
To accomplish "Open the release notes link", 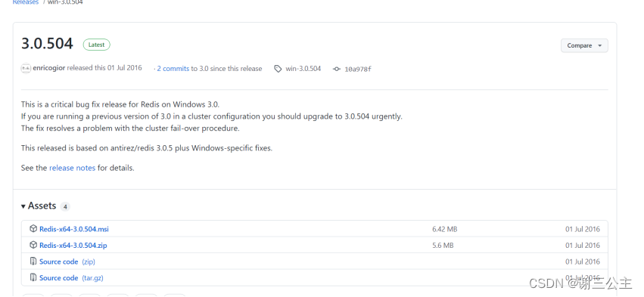I will [x=73, y=168].
